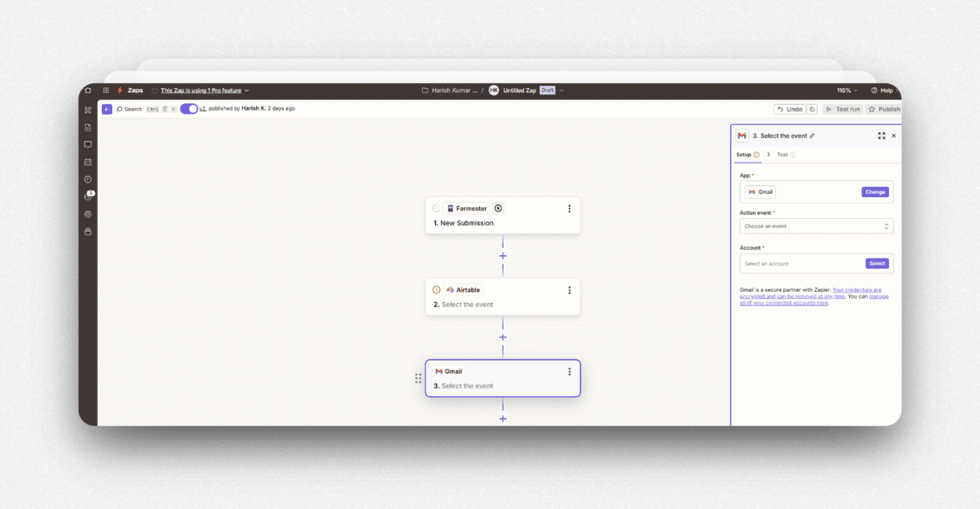Image resolution: width=980 pixels, height=509 pixels.
Task: Open 'Your credentials are encrypted' link
Action: [x=810, y=292]
